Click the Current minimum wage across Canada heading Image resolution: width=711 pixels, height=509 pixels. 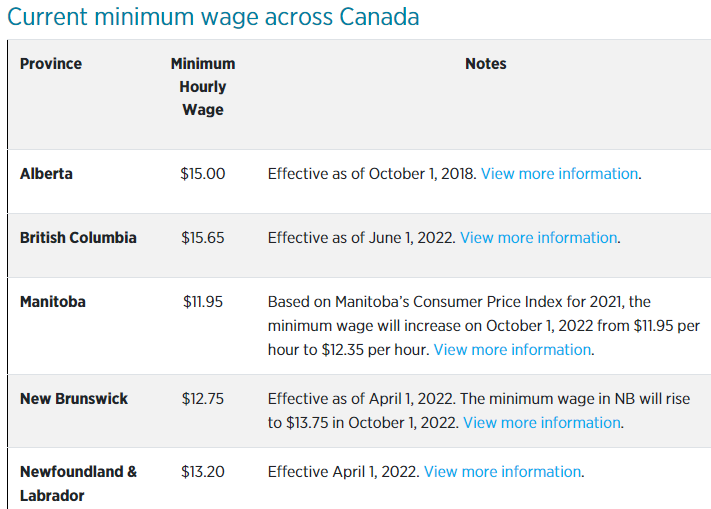click(213, 17)
